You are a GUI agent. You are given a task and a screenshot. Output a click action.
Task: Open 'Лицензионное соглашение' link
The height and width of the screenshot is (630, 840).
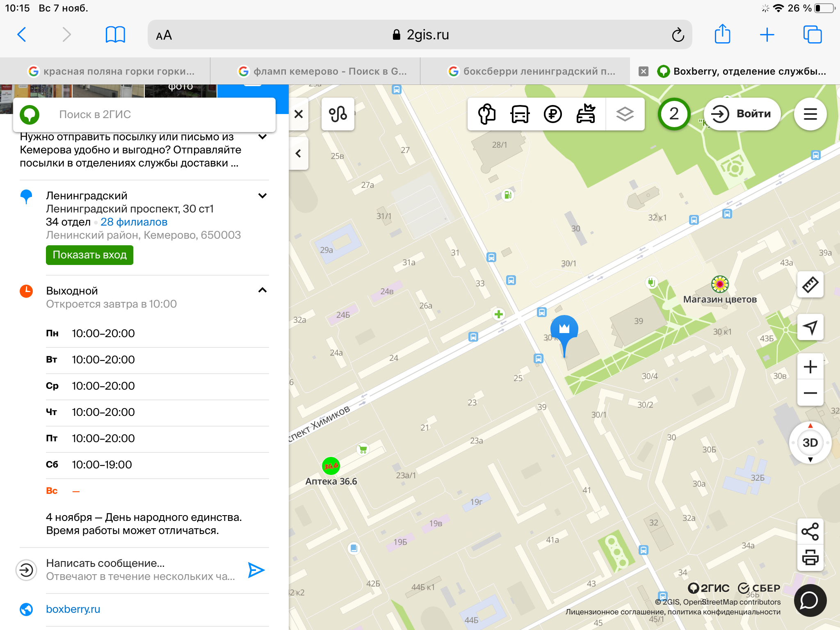pyautogui.click(x=614, y=612)
